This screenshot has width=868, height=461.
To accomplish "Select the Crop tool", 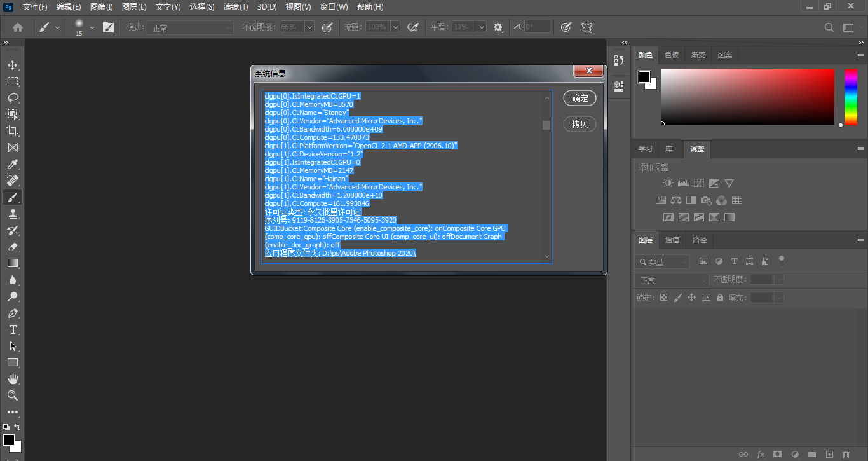I will tap(12, 131).
